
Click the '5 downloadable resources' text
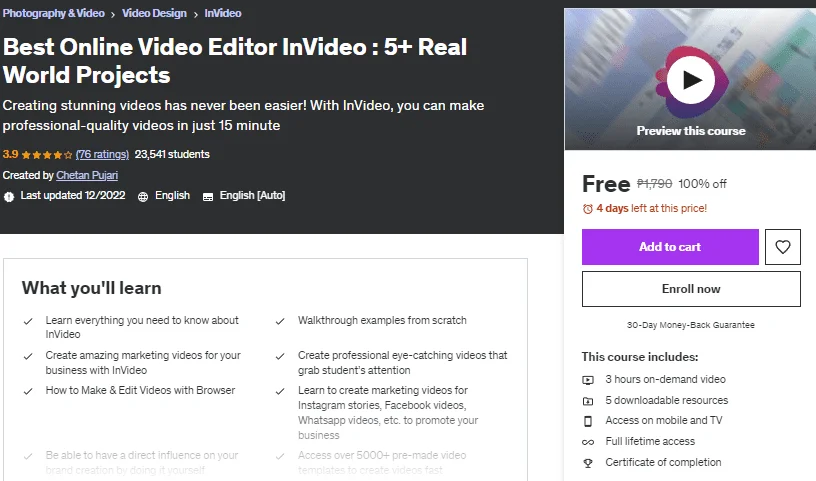[667, 400]
